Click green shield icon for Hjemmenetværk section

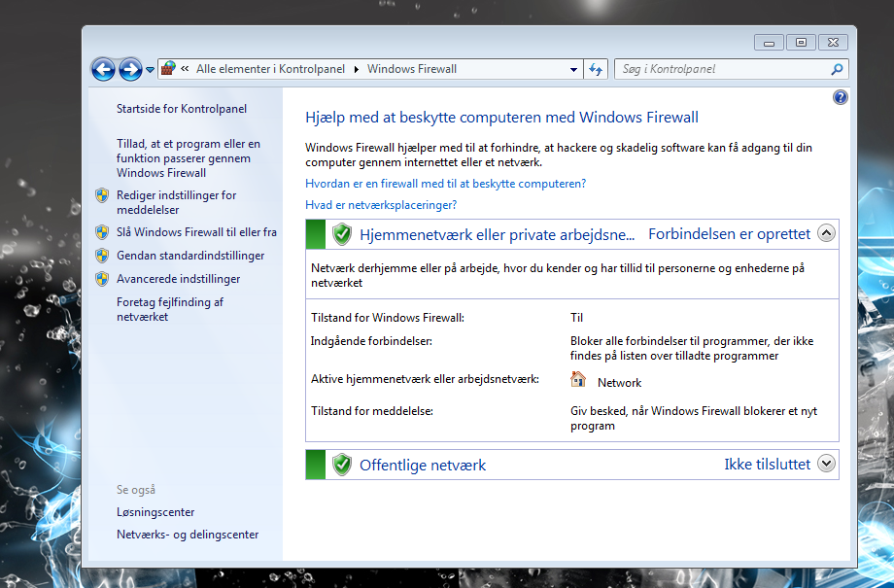click(341, 234)
